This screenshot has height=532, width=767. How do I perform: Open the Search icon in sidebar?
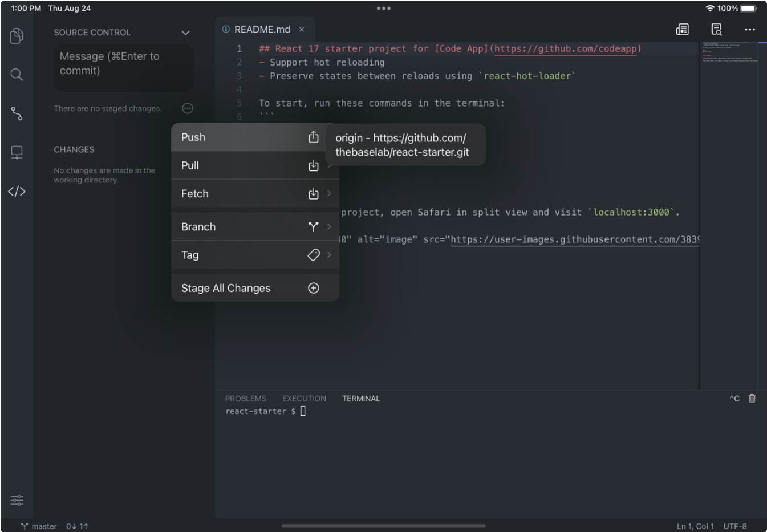(17, 75)
